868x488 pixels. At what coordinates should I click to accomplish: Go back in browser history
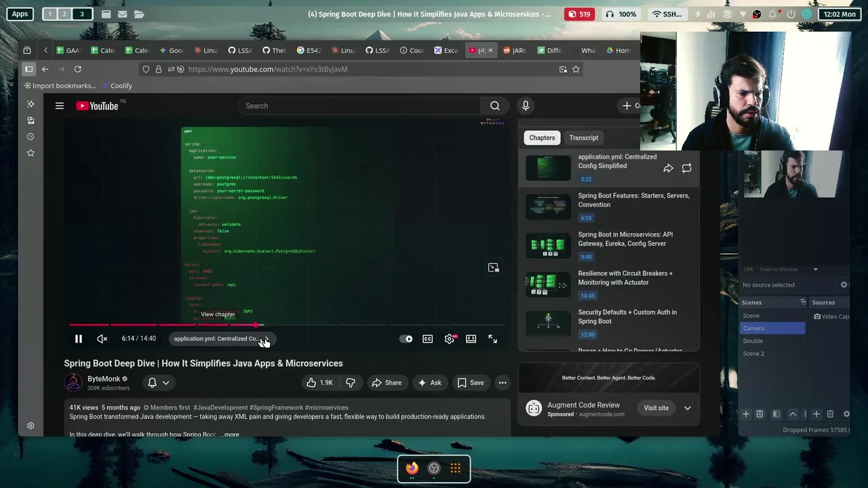tap(45, 69)
